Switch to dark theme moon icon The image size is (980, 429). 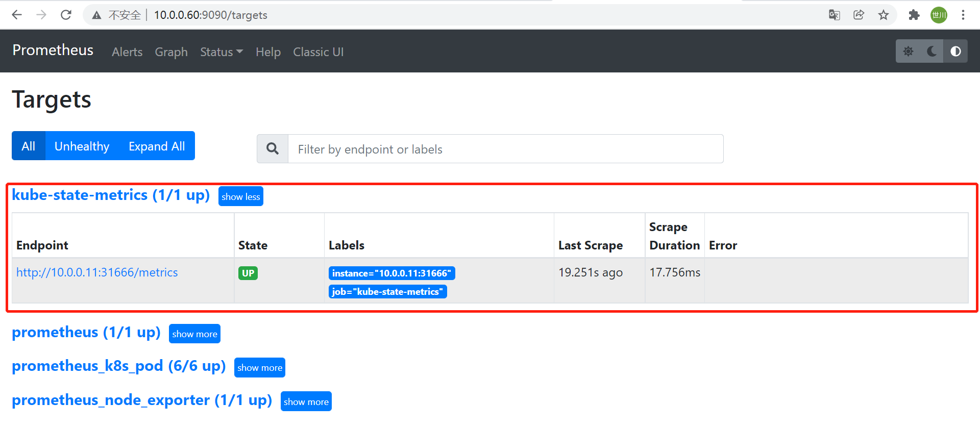tap(932, 51)
